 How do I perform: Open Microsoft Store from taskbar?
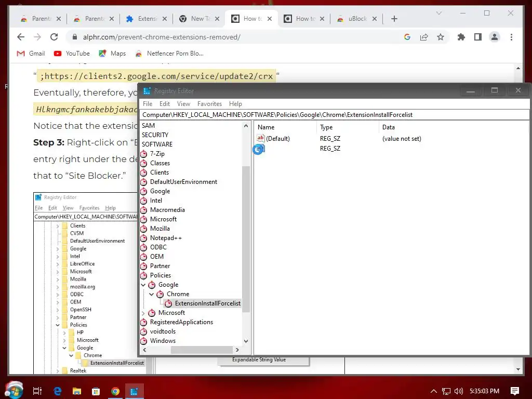96,391
